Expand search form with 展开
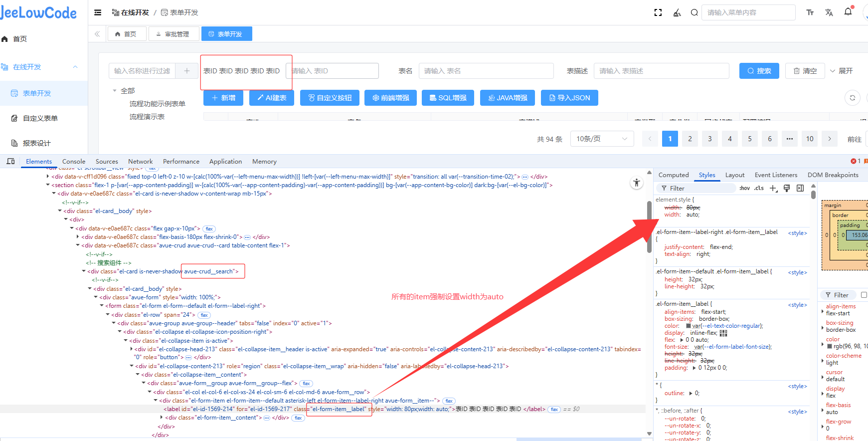The width and height of the screenshot is (868, 441). tap(841, 71)
